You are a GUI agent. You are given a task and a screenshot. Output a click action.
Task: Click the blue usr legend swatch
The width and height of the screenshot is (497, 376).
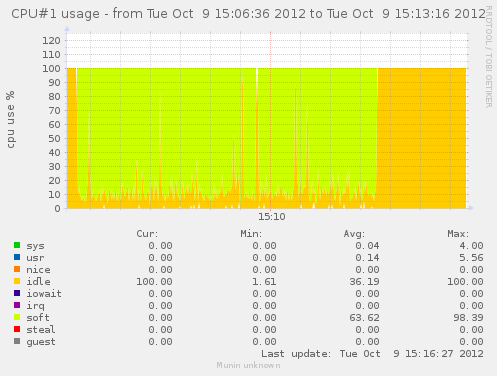[17, 257]
